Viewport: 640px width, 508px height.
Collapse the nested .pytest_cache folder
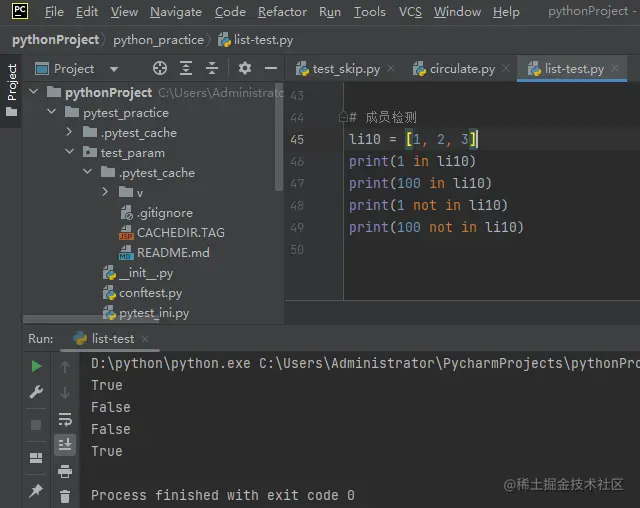click(87, 172)
